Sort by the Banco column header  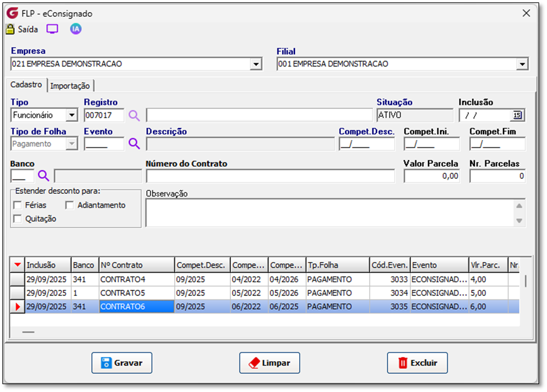85,265
